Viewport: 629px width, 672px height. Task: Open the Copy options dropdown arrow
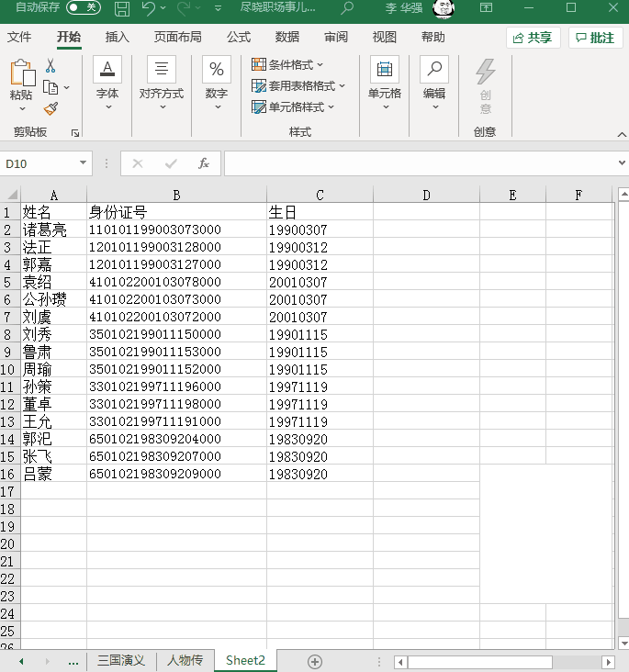coord(66,87)
